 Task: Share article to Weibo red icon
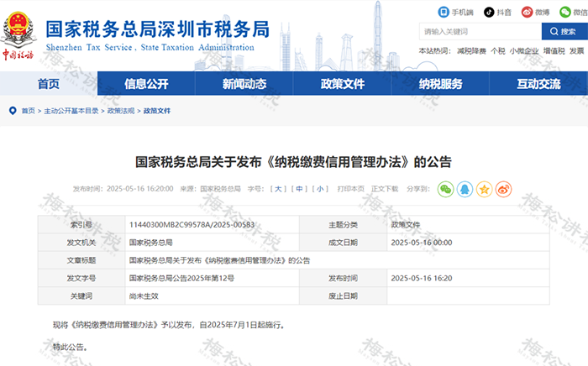pyautogui.click(x=503, y=189)
